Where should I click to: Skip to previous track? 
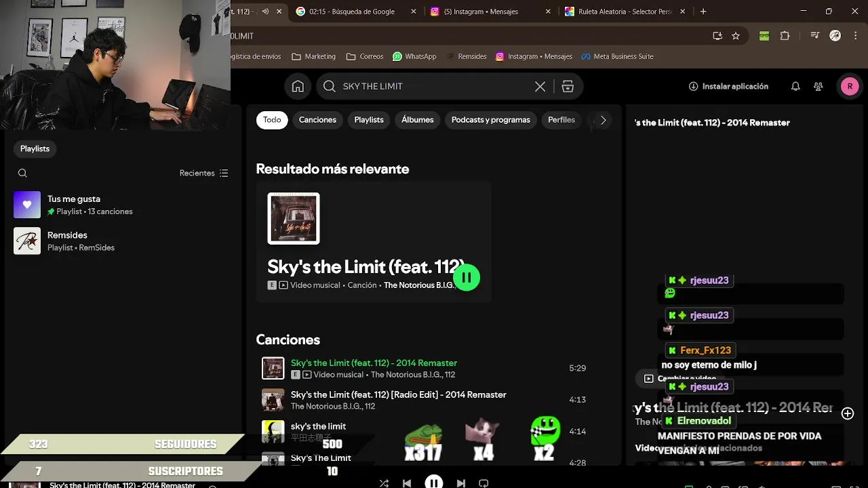point(407,483)
